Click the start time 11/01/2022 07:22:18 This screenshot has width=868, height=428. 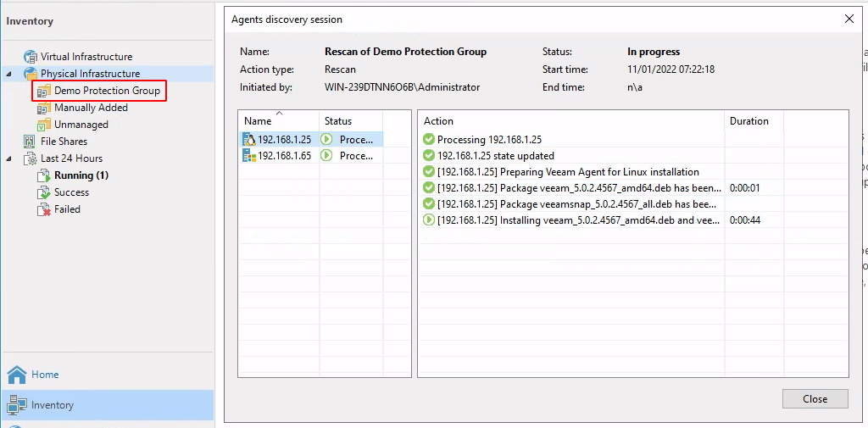(670, 69)
